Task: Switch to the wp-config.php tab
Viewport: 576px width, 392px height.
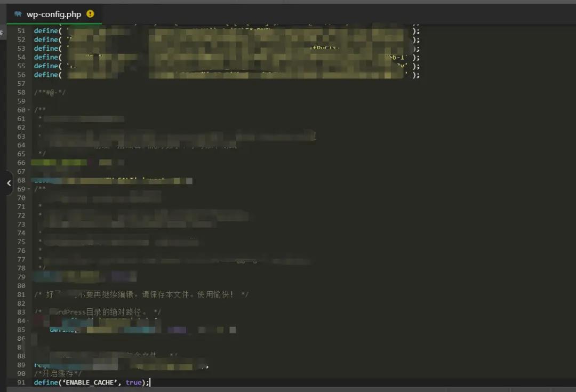Action: [x=53, y=14]
